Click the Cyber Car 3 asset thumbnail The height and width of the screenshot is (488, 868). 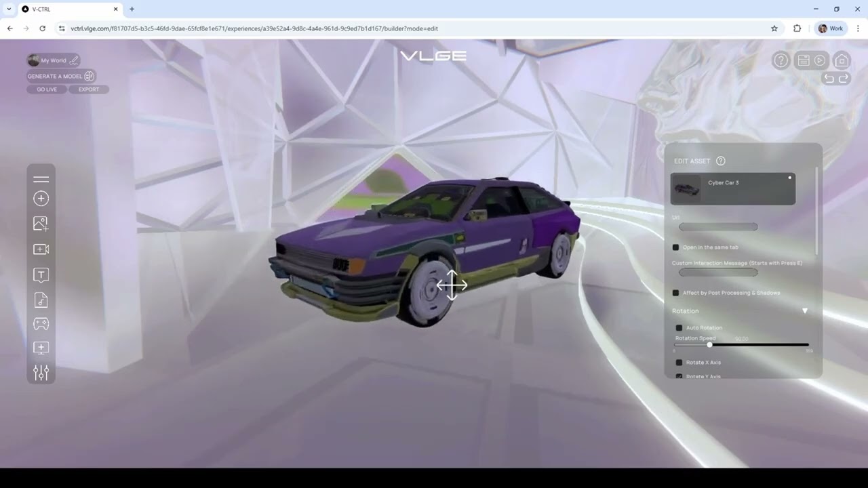point(686,189)
